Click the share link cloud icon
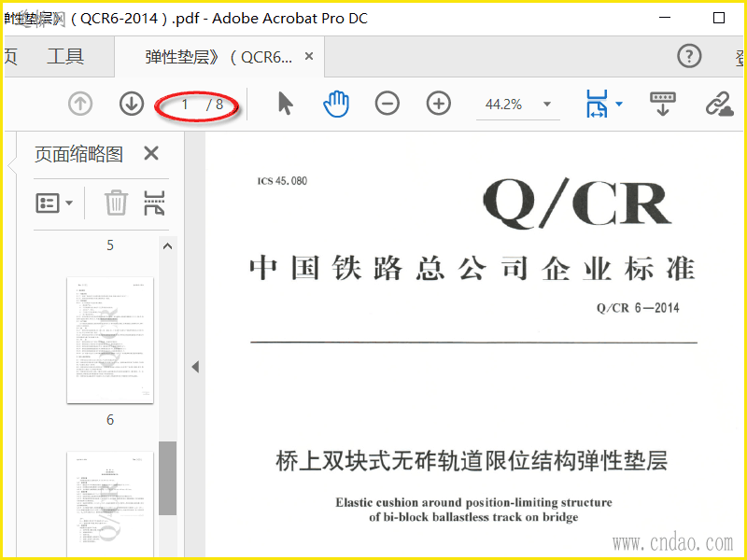Image resolution: width=747 pixels, height=560 pixels. (x=719, y=104)
